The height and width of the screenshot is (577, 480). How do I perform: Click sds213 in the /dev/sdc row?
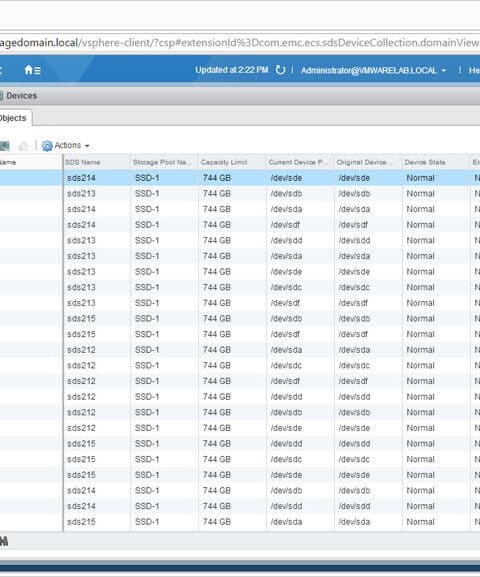81,287
